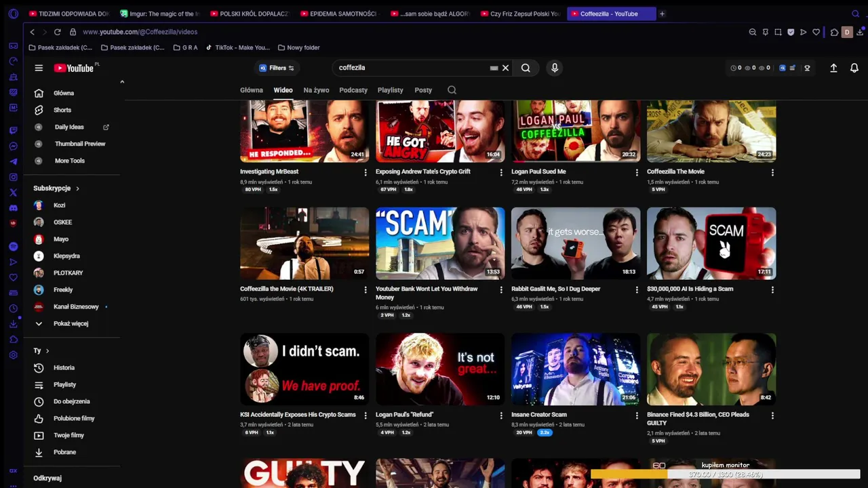Screen dimensions: 868x488
Task: Open Thumbnail Preview tool
Action: tap(79, 144)
